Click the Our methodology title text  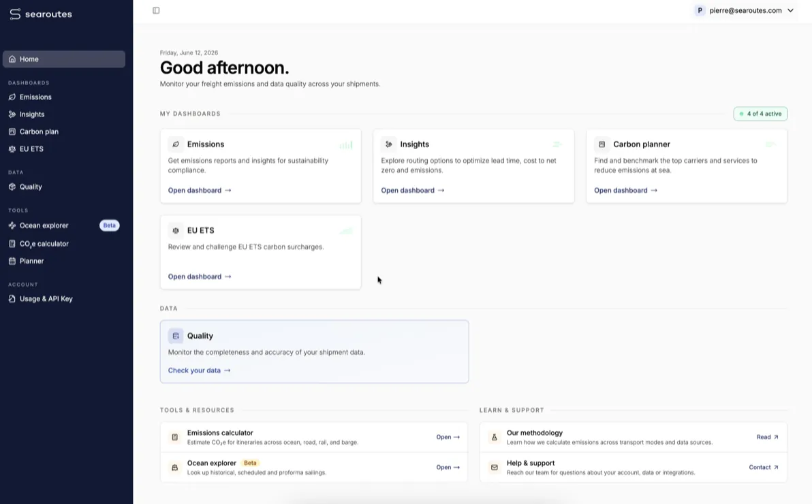(535, 433)
